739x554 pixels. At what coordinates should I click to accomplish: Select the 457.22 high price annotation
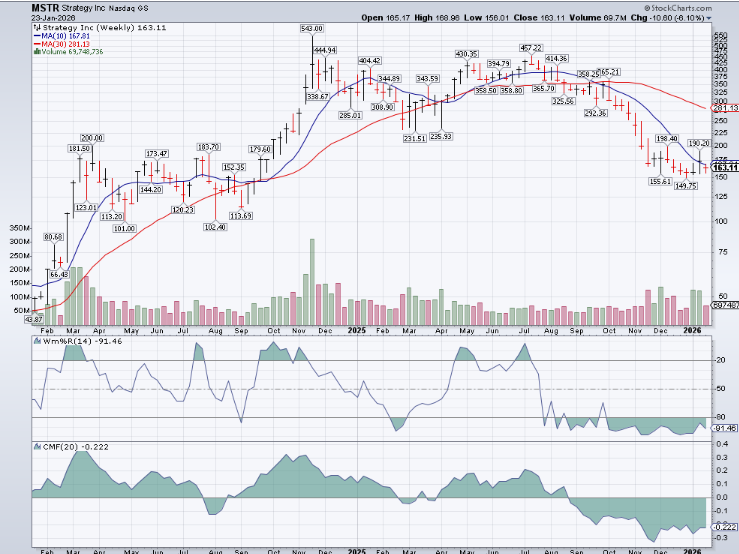pos(531,48)
